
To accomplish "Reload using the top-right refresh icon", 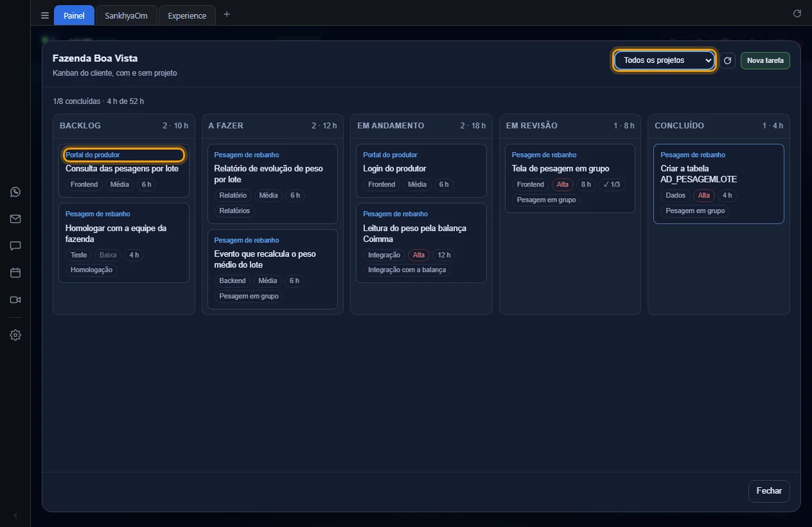I will tap(797, 13).
